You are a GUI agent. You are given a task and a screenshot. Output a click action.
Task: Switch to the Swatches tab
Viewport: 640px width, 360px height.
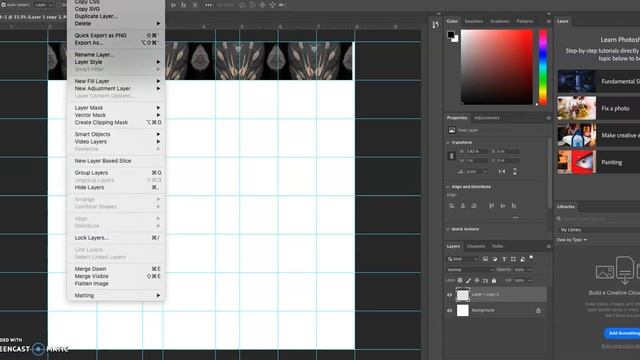coord(474,21)
